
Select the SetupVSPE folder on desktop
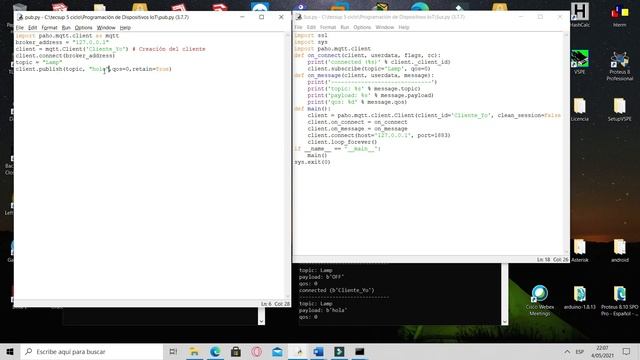tap(620, 109)
